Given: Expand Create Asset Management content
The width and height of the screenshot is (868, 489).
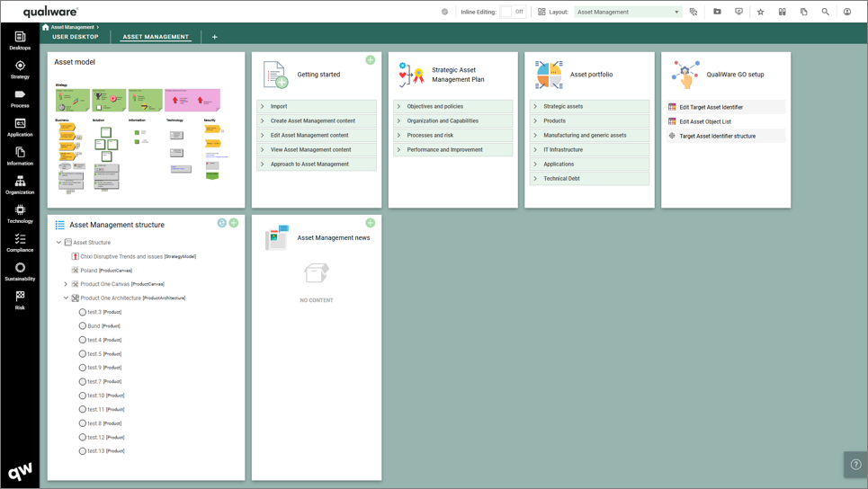Looking at the screenshot, I should [x=317, y=120].
